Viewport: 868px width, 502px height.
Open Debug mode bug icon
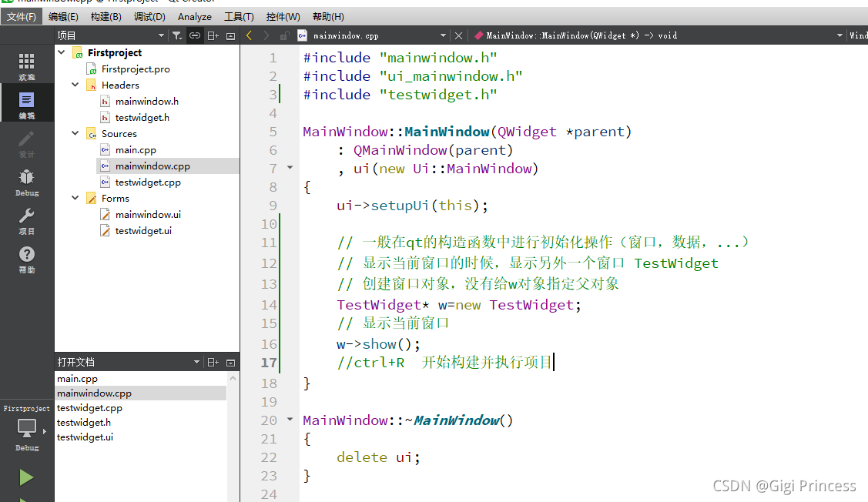26,176
